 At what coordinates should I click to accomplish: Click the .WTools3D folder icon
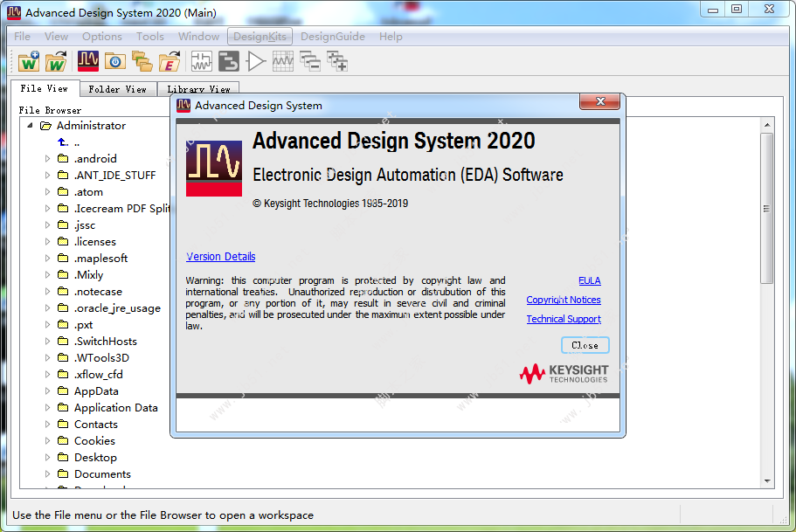point(63,358)
